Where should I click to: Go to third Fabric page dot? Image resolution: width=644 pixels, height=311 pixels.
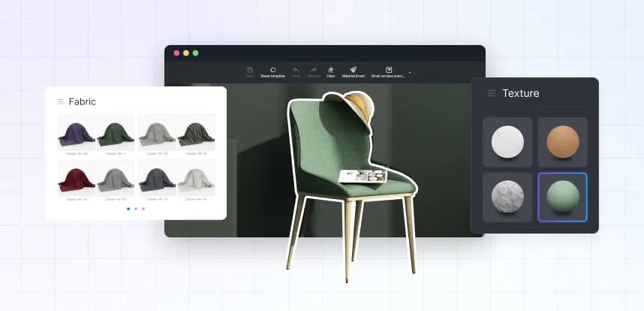click(x=143, y=209)
